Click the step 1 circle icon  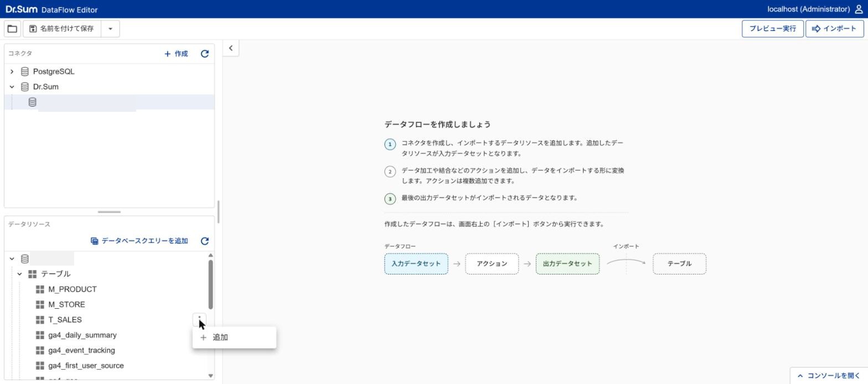click(390, 144)
